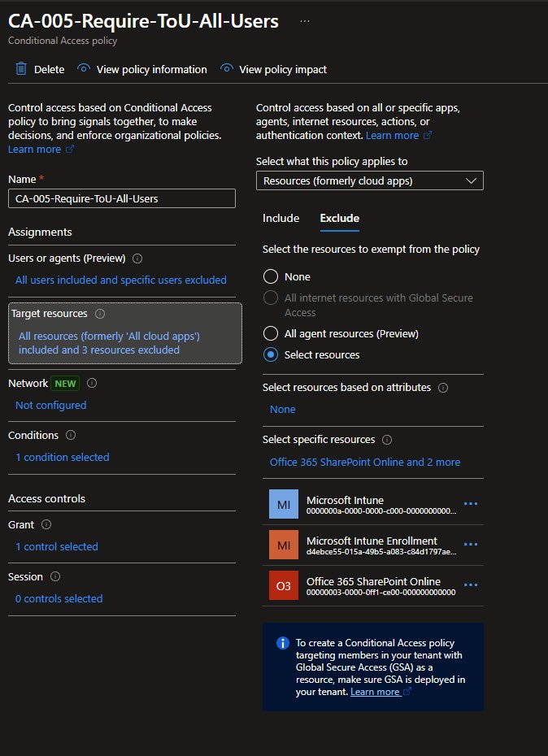
Task: Select the None radio button
Action: point(271,277)
